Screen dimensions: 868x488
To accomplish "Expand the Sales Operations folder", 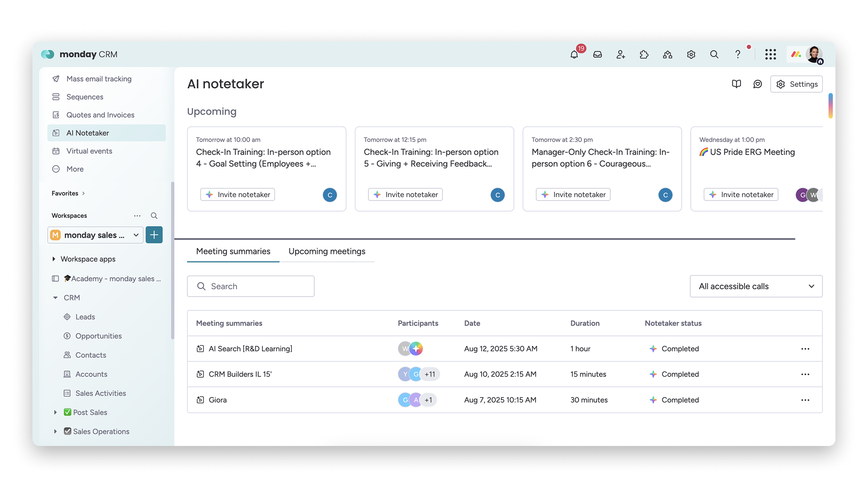I will [x=55, y=432].
